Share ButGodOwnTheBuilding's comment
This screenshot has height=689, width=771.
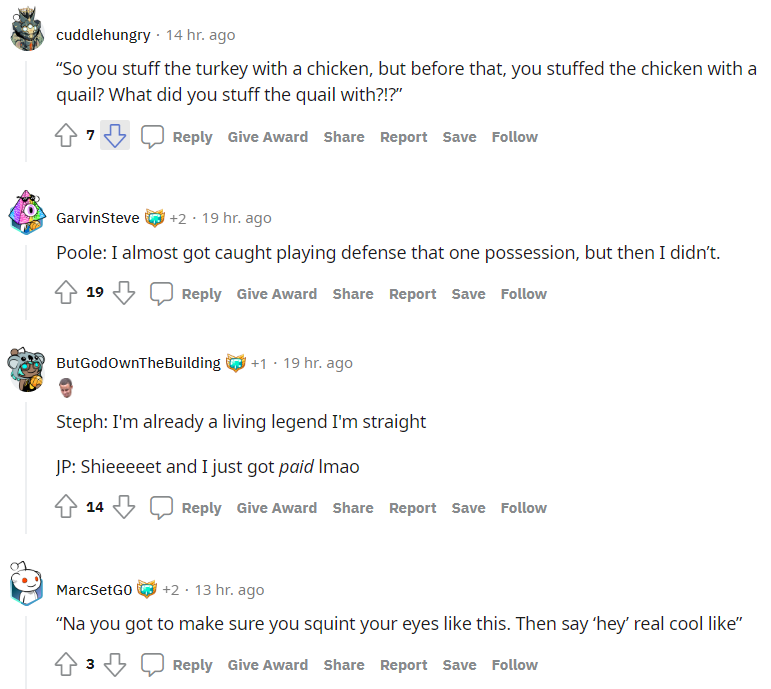(x=353, y=508)
